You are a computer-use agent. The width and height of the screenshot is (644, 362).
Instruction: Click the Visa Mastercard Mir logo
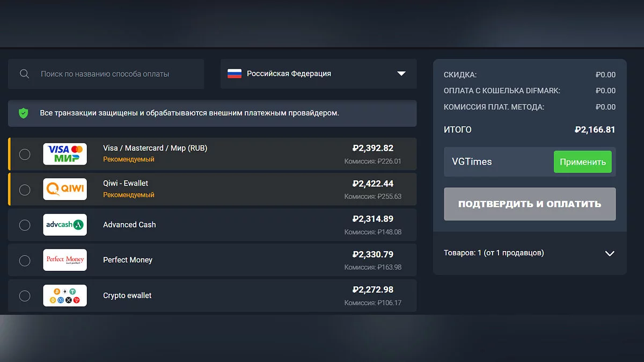[x=65, y=154]
